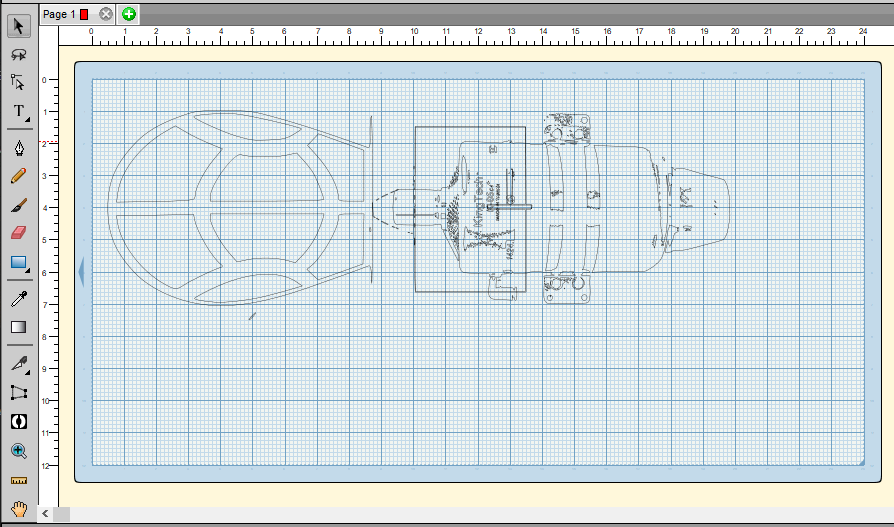894x527 pixels.
Task: Select the Paint Brush tool
Action: point(18,204)
